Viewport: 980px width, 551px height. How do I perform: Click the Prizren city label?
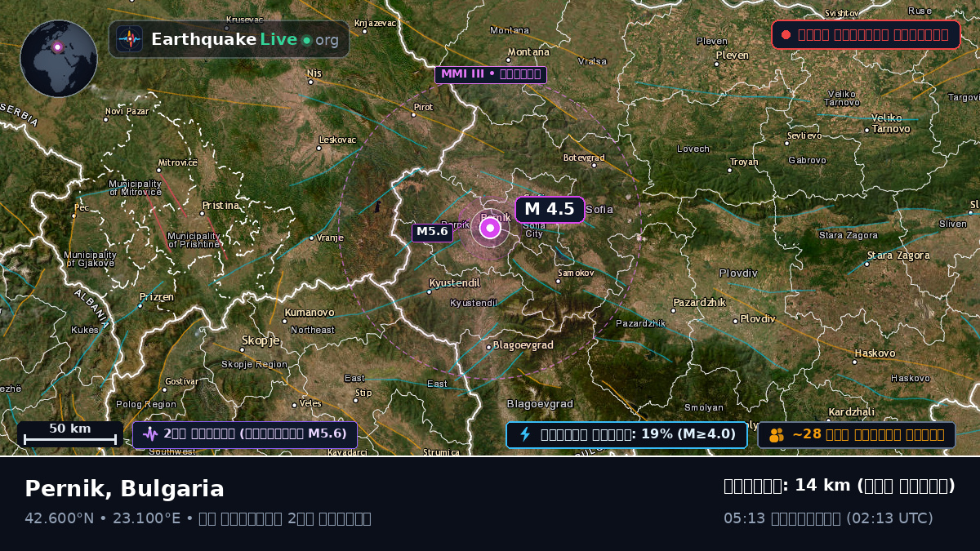tap(156, 297)
